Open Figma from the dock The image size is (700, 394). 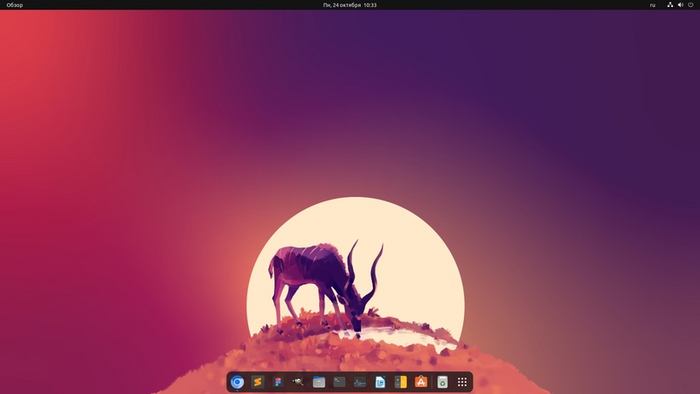tap(278, 382)
